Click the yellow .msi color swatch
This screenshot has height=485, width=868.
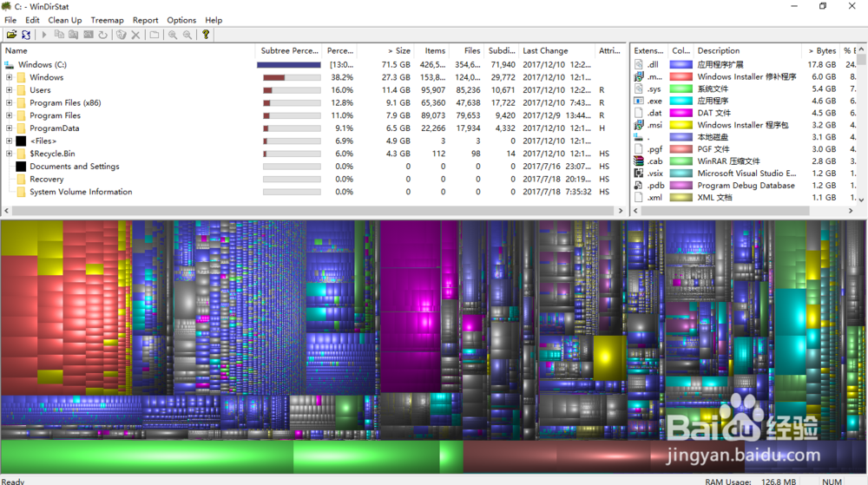point(681,125)
